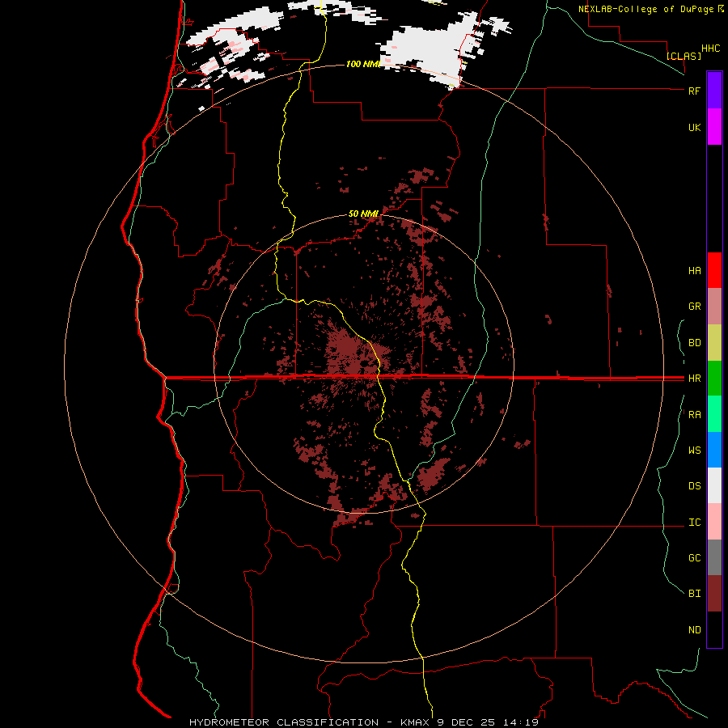Click the ND legend label
Screen dimensions: 728x728
coord(694,630)
